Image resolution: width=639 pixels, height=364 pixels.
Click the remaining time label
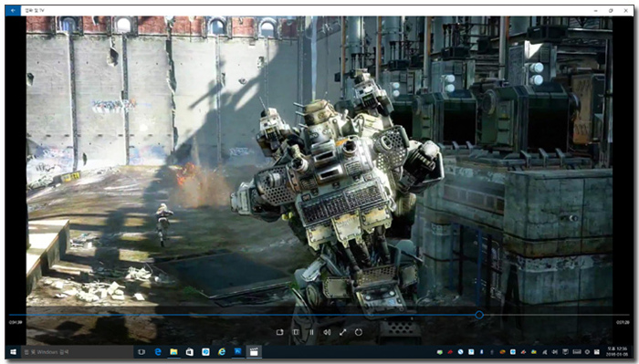(x=623, y=322)
